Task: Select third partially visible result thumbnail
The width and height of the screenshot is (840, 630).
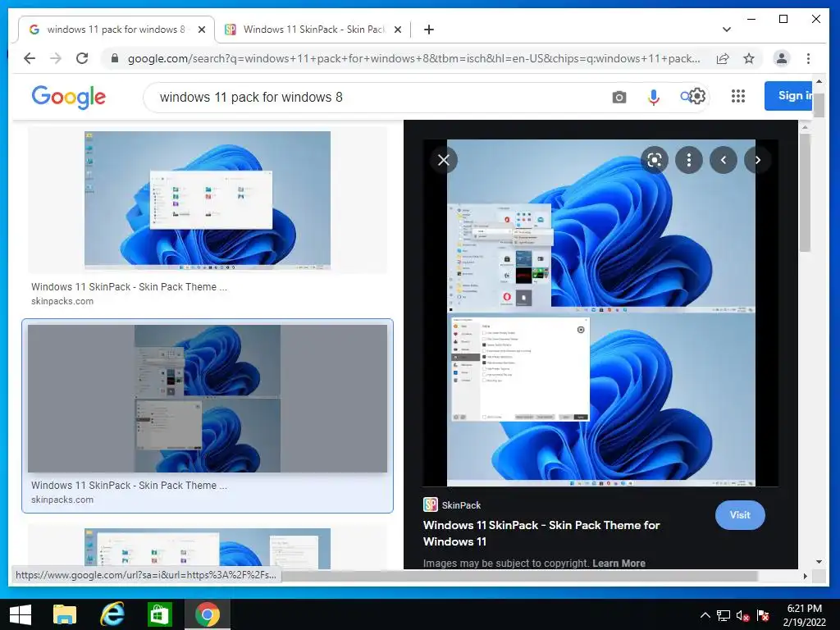Action: 208,548
